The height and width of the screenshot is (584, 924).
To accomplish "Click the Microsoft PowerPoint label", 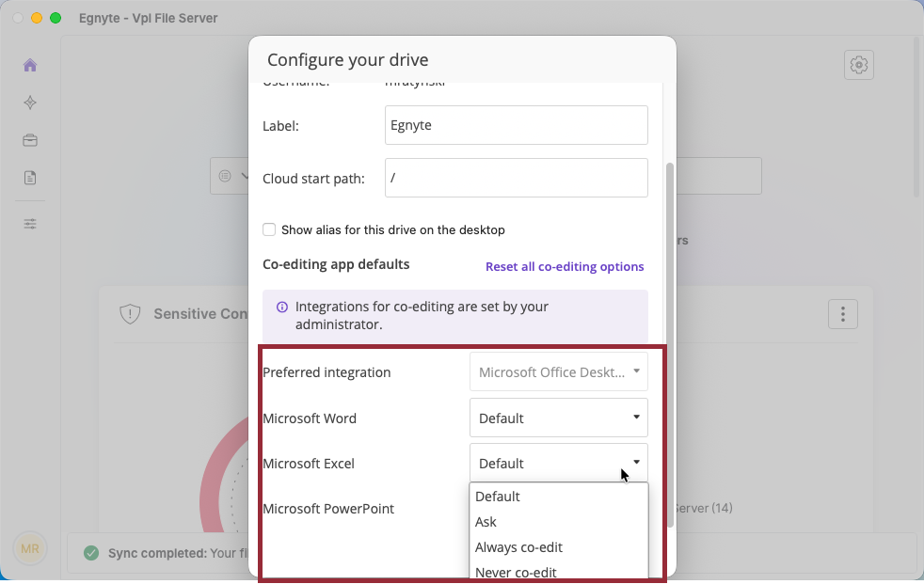I will pyautogui.click(x=328, y=509).
